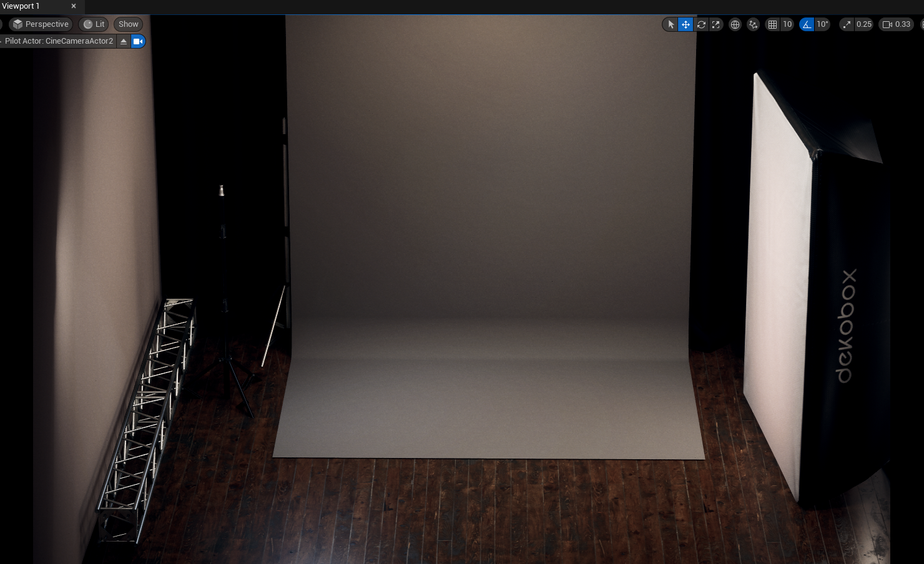Open the Lit view mode menu

94,24
